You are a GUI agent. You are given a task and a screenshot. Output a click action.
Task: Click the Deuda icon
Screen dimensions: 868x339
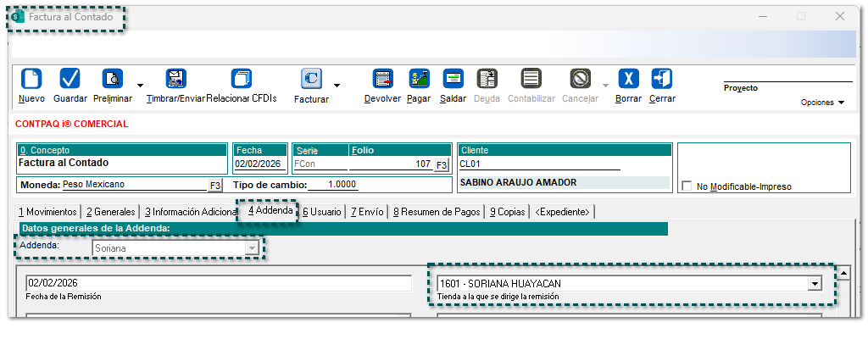pyautogui.click(x=487, y=79)
